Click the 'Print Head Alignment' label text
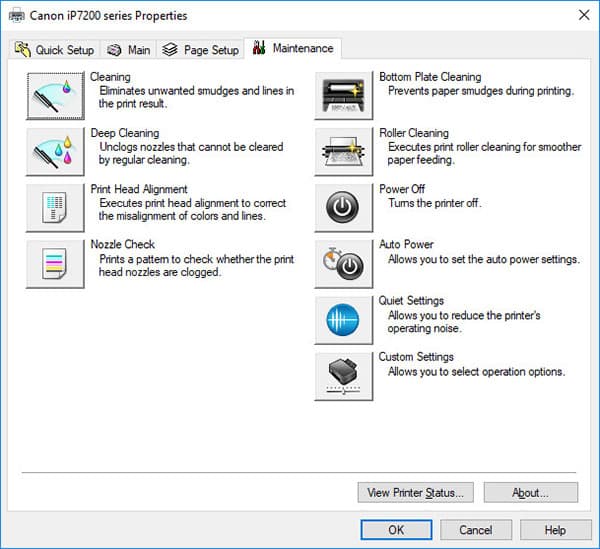Viewport: 600px width, 549px height. pos(139,189)
